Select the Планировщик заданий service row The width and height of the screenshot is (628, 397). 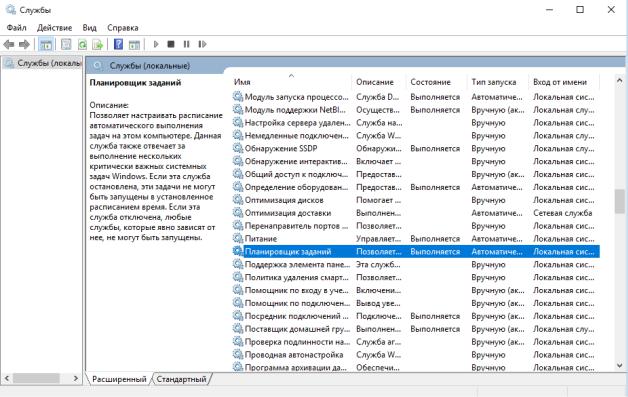415,252
